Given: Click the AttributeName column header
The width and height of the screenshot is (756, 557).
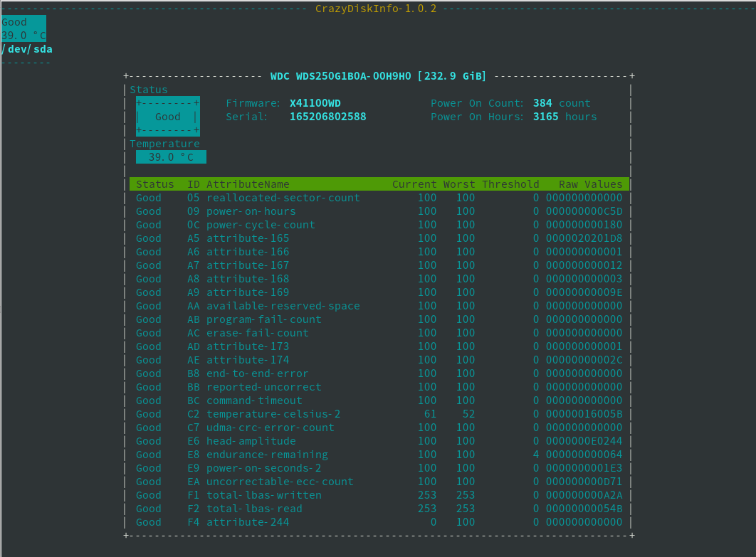Looking at the screenshot, I should (248, 184).
